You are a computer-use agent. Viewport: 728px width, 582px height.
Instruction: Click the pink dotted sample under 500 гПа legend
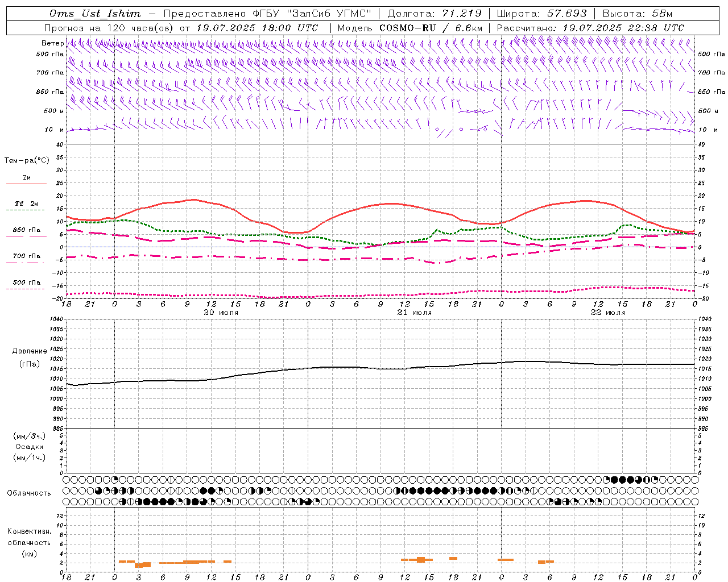(26, 289)
